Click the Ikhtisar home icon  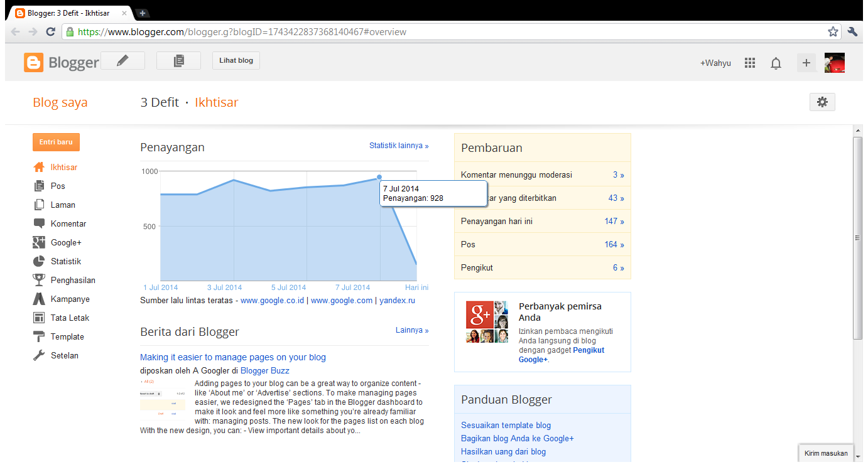(x=39, y=167)
